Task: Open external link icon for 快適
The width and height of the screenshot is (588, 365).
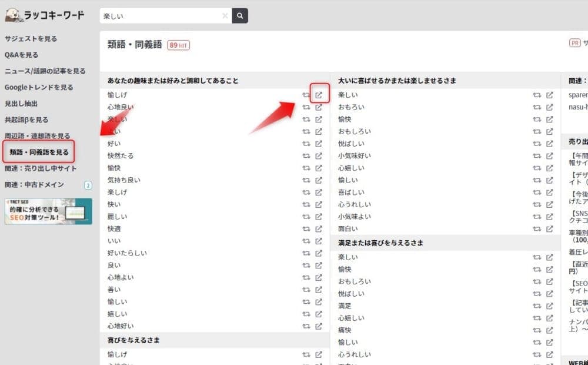Action: [318, 228]
